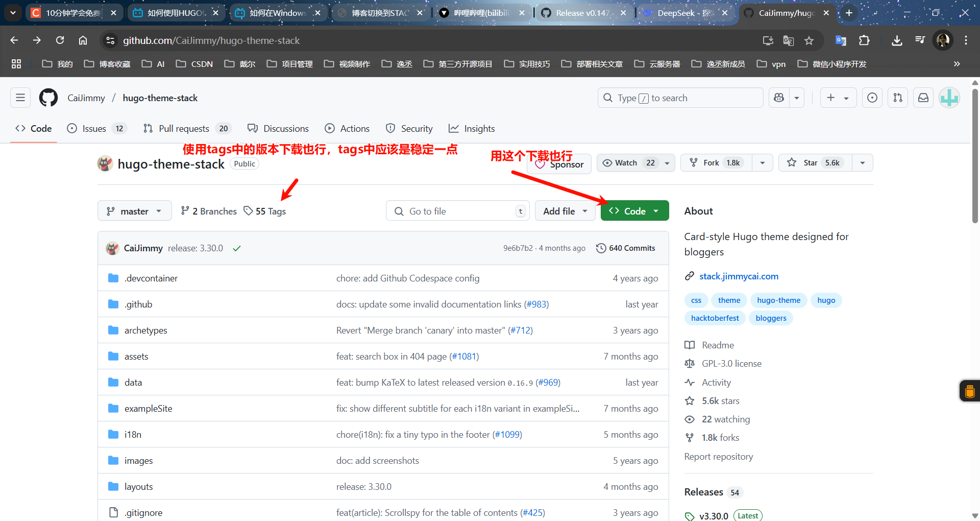Open the Copilot chat icon
The height and width of the screenshot is (521, 980).
[x=779, y=98]
